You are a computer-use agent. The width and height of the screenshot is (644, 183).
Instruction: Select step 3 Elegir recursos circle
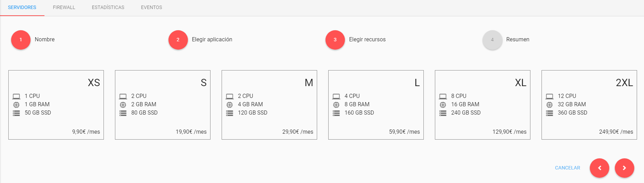pos(335,40)
